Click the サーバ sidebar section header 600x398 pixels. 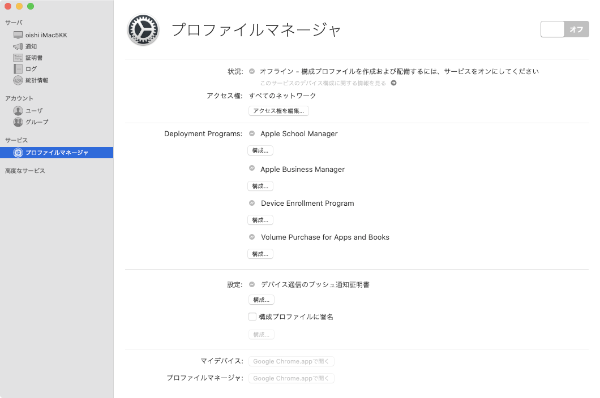(x=14, y=23)
